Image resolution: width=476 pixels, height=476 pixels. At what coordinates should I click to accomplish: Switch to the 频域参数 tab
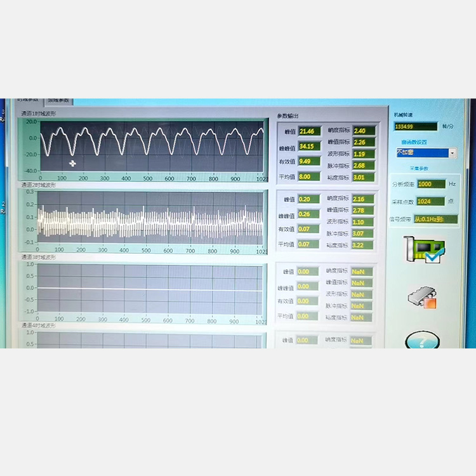point(59,100)
